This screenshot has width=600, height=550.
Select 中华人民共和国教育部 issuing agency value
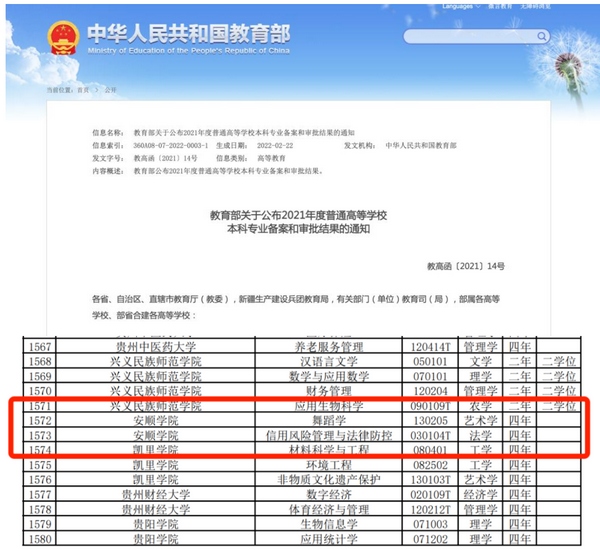(x=421, y=145)
